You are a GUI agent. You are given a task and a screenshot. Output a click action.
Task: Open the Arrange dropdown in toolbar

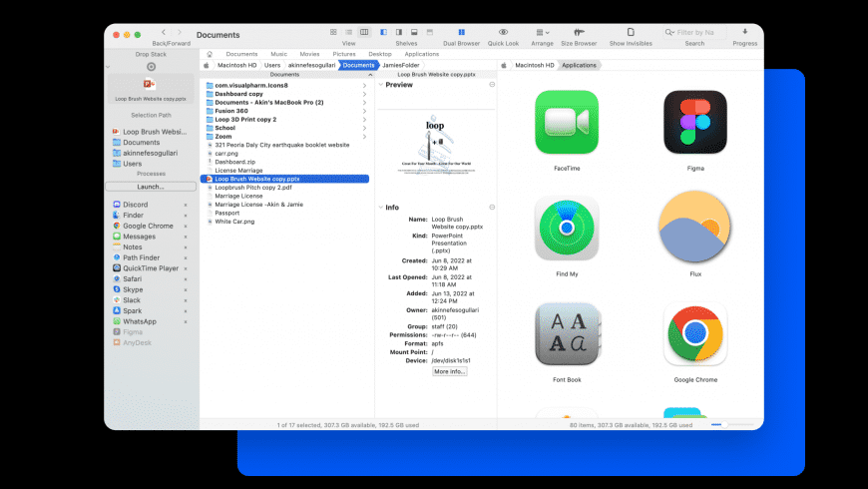pos(542,33)
